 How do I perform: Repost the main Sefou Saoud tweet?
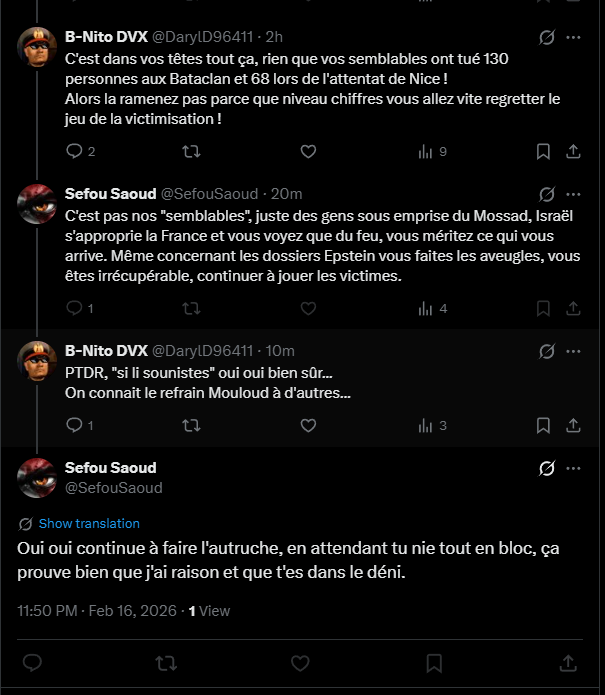(x=166, y=663)
